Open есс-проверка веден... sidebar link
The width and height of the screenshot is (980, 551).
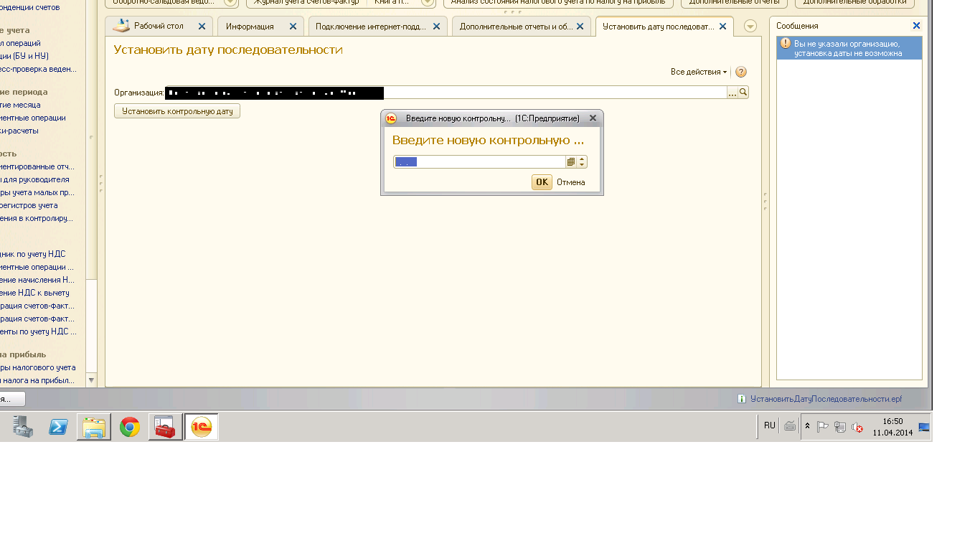click(38, 69)
